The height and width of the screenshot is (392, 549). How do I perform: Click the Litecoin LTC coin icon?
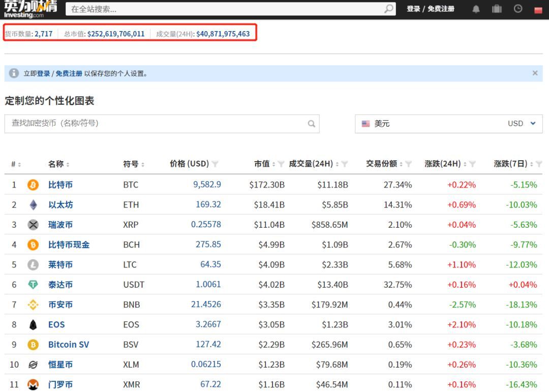pos(33,264)
